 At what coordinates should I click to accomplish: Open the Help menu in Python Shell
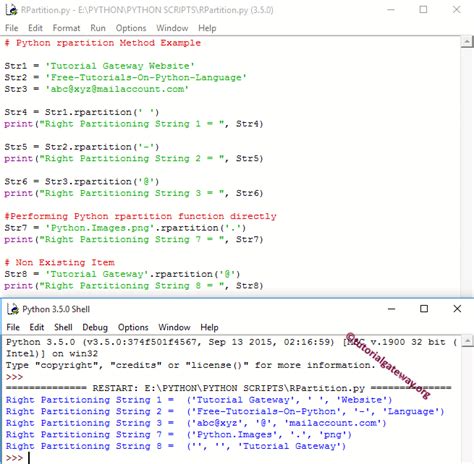(x=209, y=327)
